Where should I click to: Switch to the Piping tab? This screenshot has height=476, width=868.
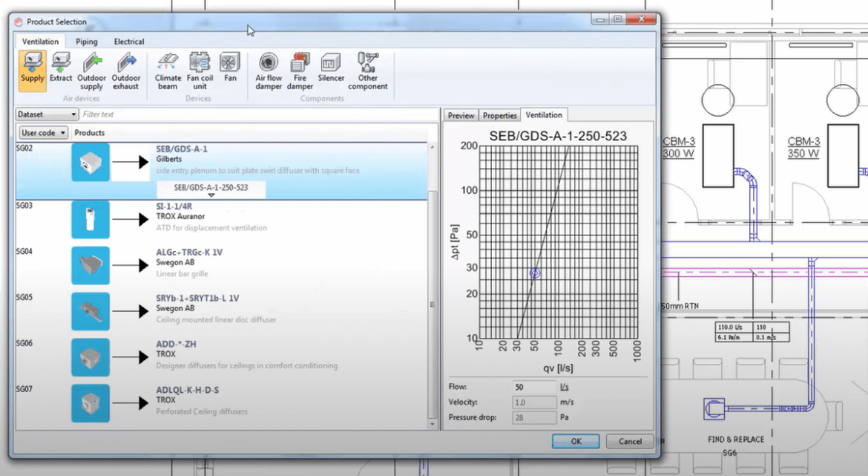(x=86, y=42)
